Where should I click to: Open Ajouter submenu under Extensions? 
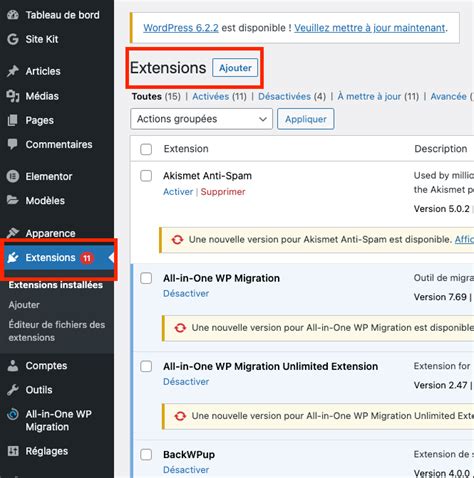pos(24,305)
